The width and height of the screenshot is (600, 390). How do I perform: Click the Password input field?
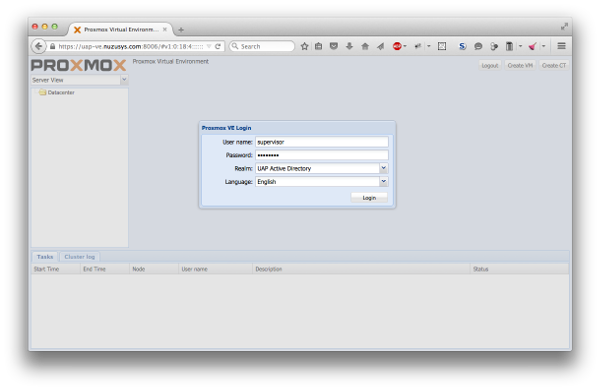coord(322,155)
